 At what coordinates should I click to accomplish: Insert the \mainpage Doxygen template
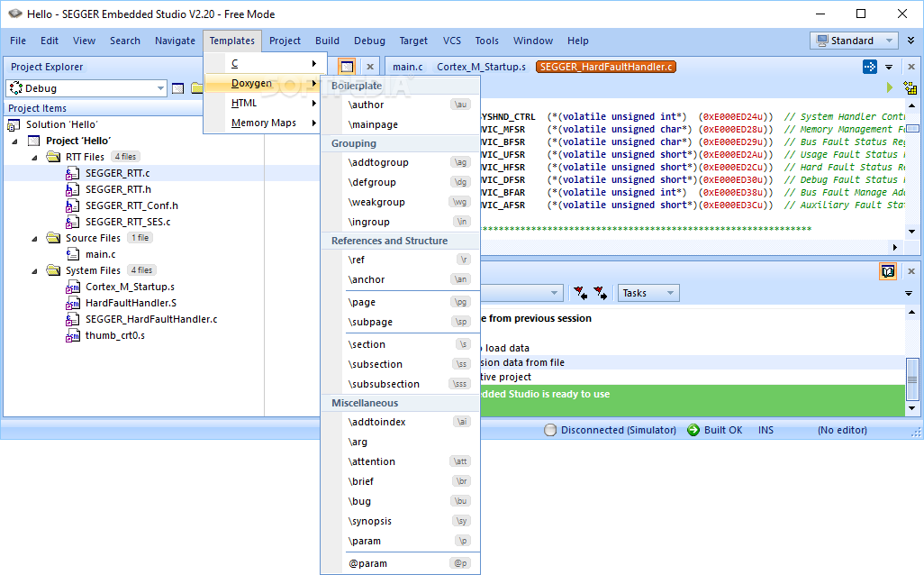[x=400, y=124]
